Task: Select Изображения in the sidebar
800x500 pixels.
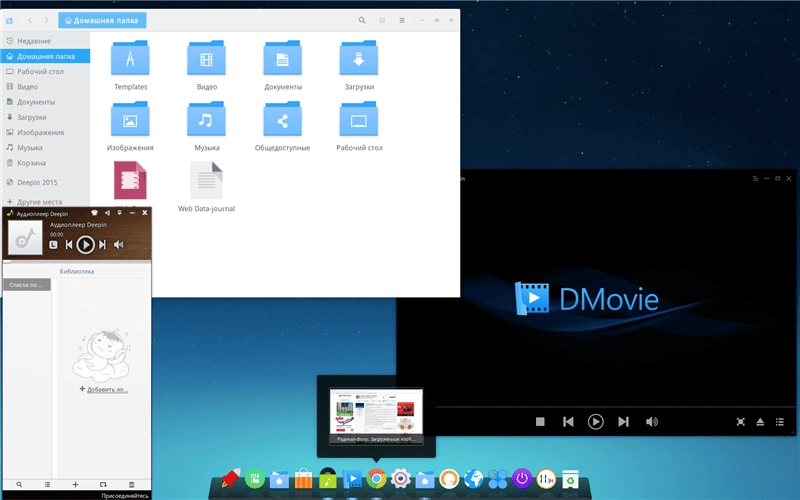Action: (x=45, y=133)
